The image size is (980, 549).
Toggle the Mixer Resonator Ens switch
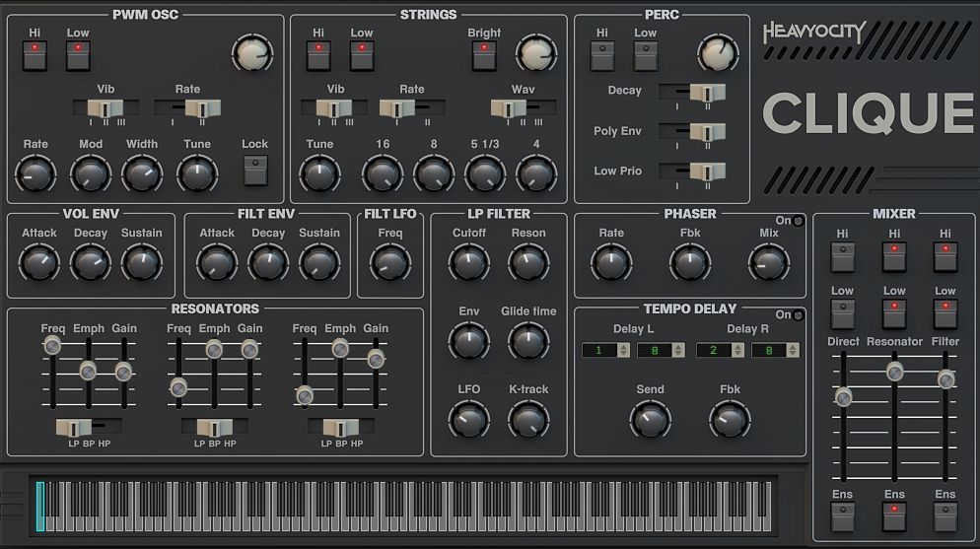894,517
